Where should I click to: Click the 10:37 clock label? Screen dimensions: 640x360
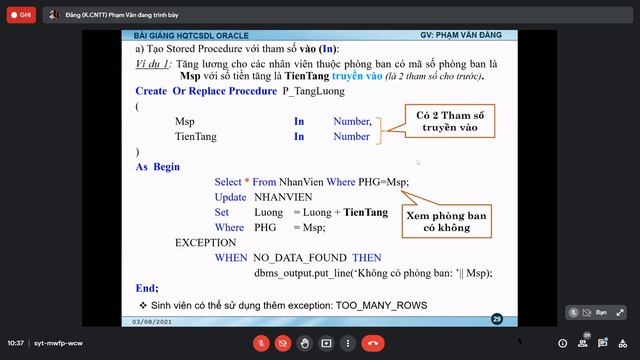tap(16, 343)
